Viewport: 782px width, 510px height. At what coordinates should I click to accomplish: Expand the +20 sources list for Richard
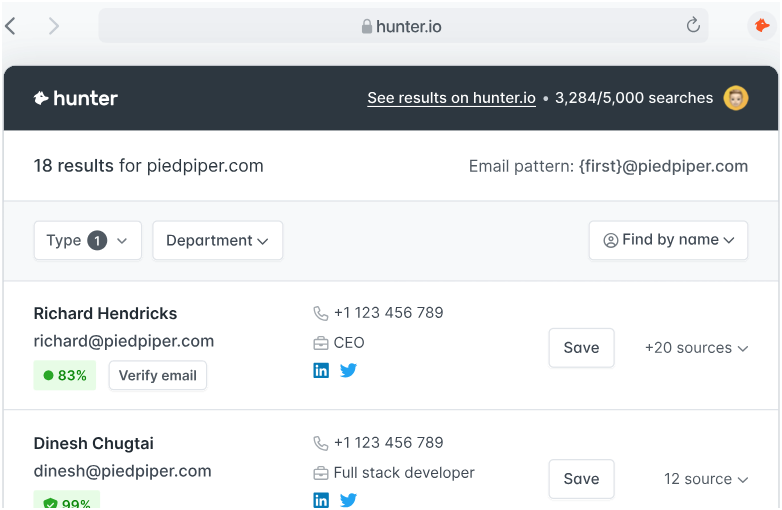[x=696, y=347]
